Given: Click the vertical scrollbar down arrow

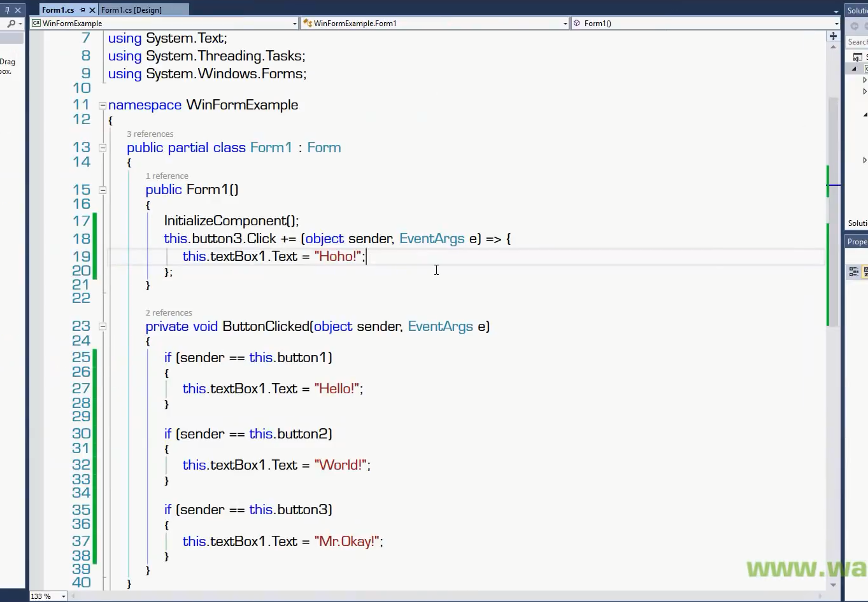Looking at the screenshot, I should (833, 585).
